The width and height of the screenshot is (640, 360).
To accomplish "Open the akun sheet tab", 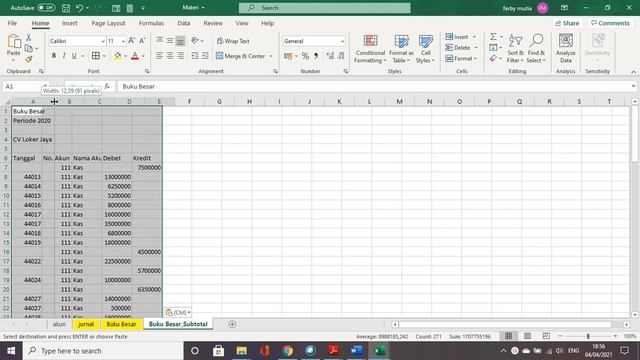I will 59,324.
